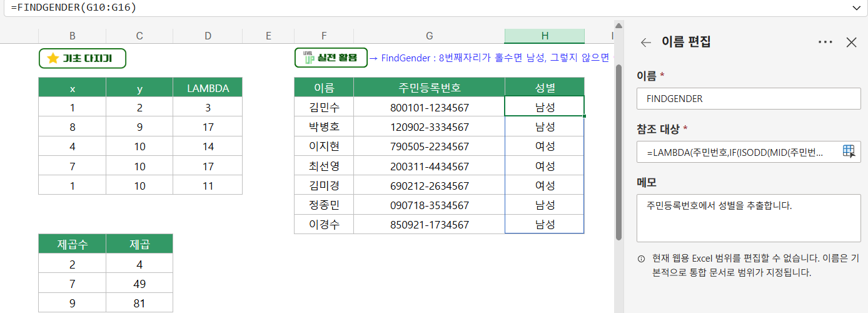Click the info icon next to the Excel notice
This screenshot has width=868, height=313.
pyautogui.click(x=641, y=259)
